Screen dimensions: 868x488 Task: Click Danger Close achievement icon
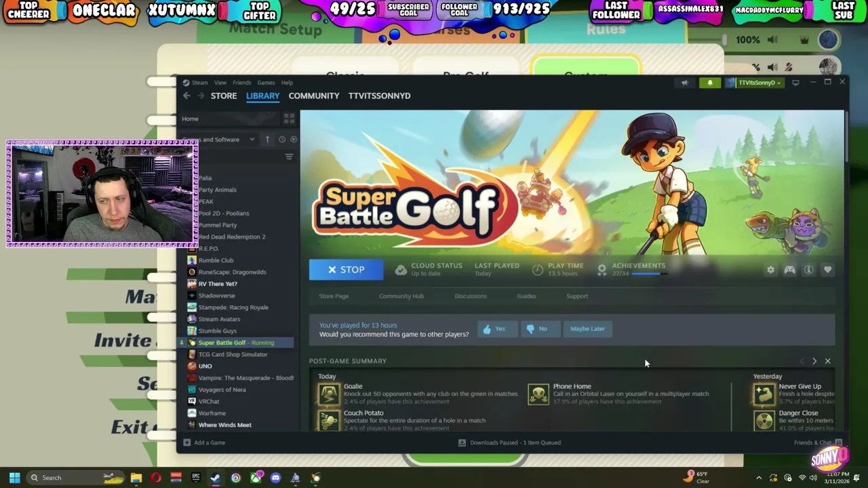pos(764,420)
